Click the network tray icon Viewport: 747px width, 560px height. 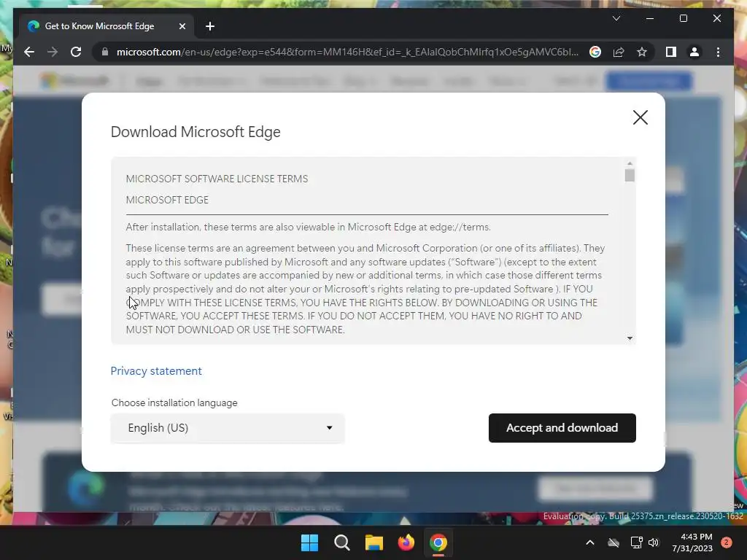pos(636,542)
